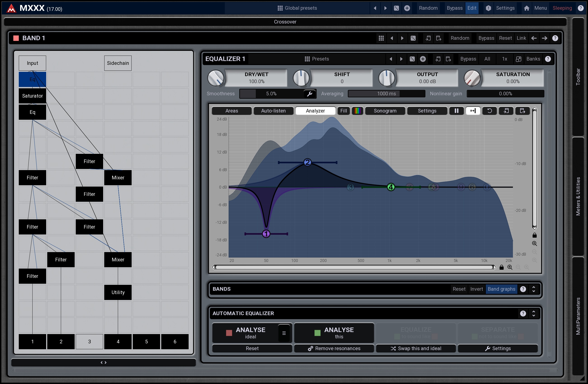Click the Remove resonances button
This screenshot has width=588, height=384.
coord(334,349)
